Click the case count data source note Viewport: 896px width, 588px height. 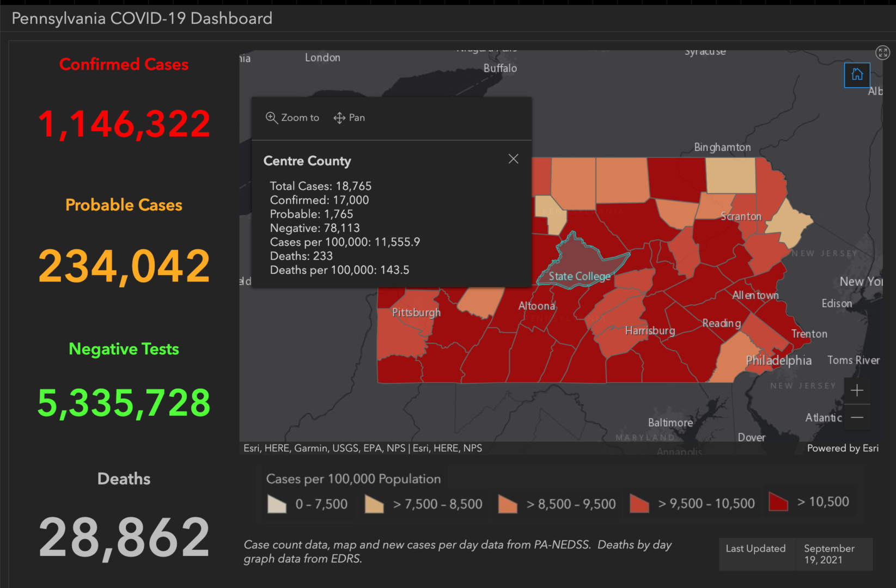458,552
